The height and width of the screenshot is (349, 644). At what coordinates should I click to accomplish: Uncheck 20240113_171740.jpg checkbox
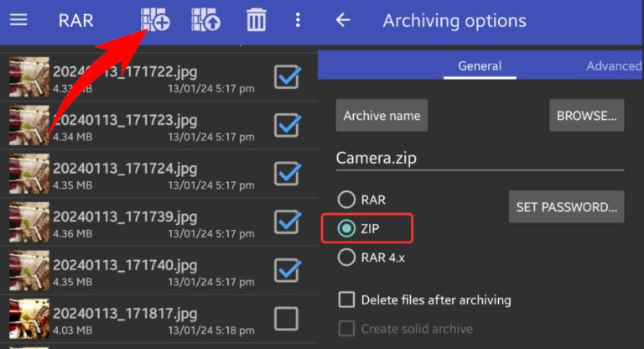point(287,270)
